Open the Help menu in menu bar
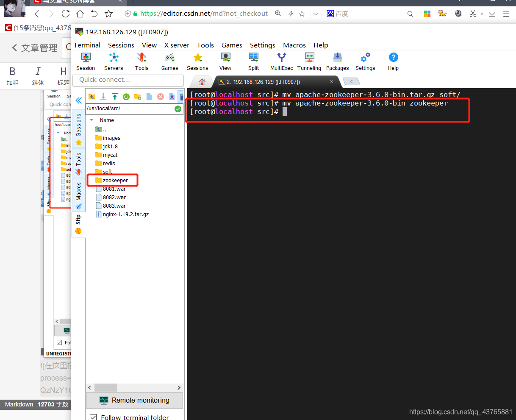 coord(321,45)
